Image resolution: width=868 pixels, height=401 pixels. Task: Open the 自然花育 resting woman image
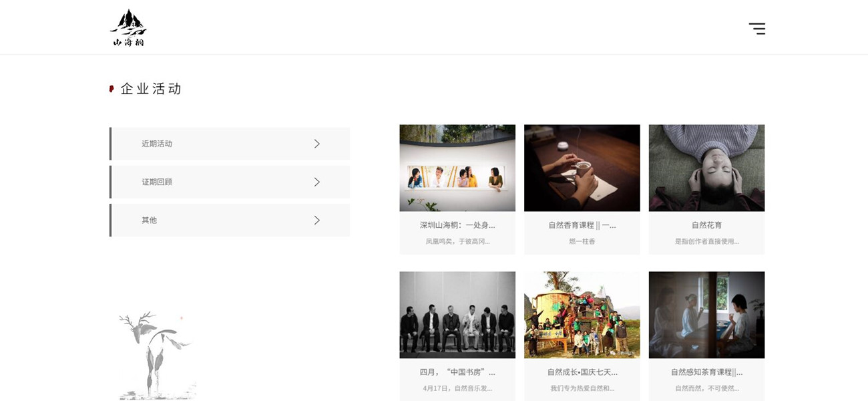click(706, 168)
